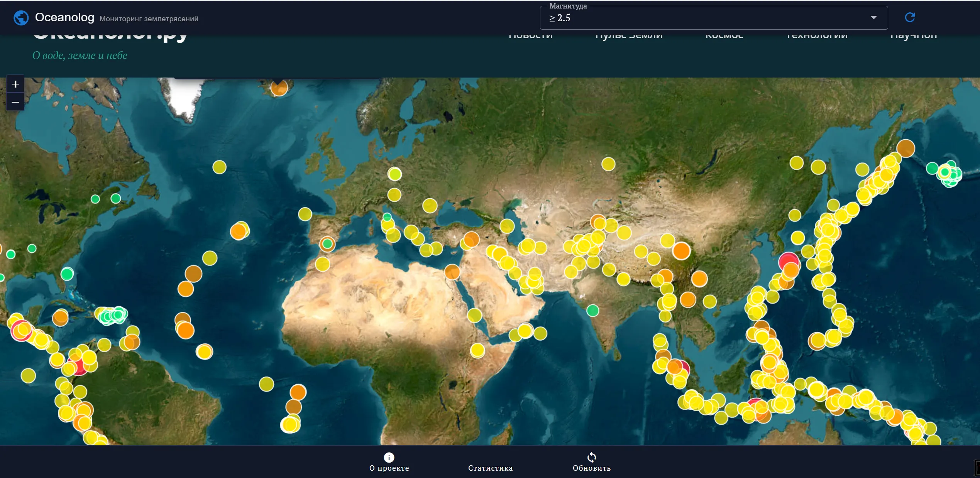Click the sync icon above Обновить

tap(592, 458)
